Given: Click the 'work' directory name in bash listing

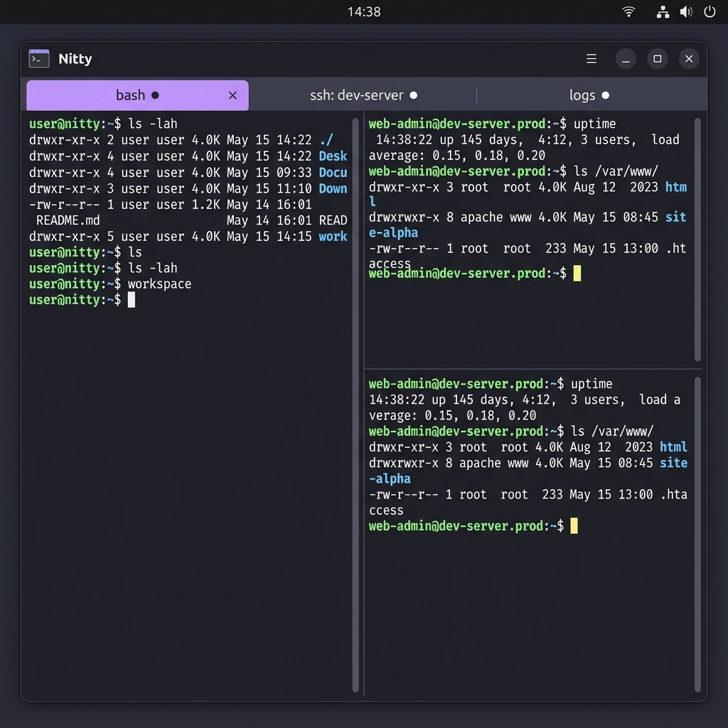Looking at the screenshot, I should pyautogui.click(x=333, y=236).
